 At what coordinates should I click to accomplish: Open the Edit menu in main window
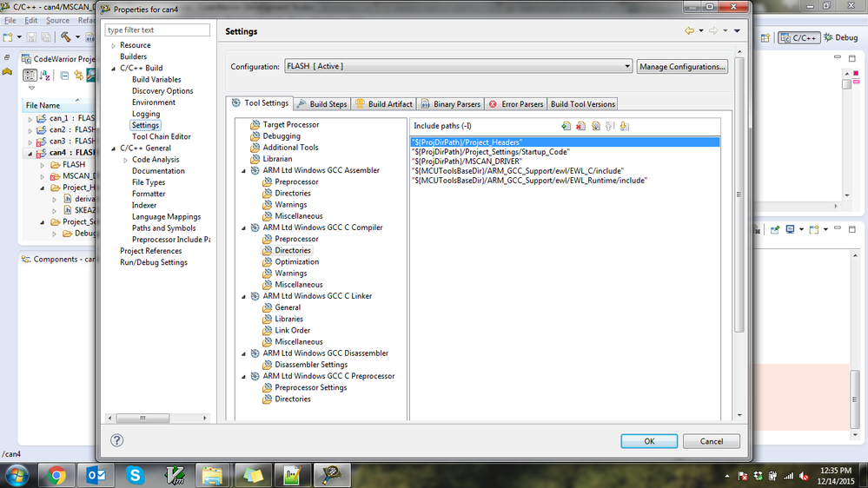pos(31,21)
